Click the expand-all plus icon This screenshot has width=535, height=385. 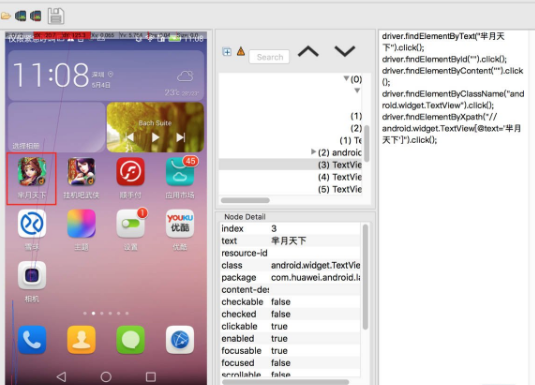[x=227, y=52]
